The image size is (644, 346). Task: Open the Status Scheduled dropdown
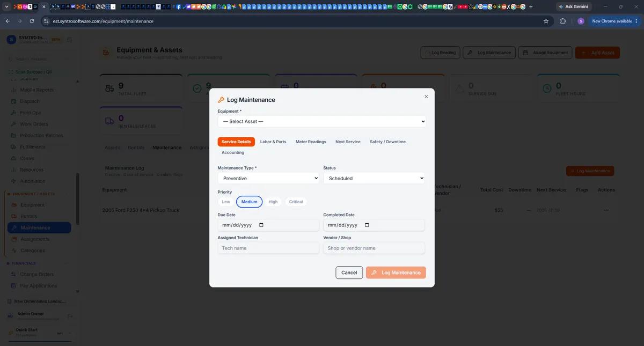coord(374,178)
